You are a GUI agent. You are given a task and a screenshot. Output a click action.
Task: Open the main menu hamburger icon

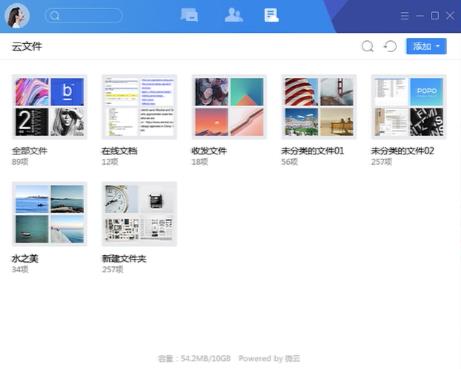[405, 16]
